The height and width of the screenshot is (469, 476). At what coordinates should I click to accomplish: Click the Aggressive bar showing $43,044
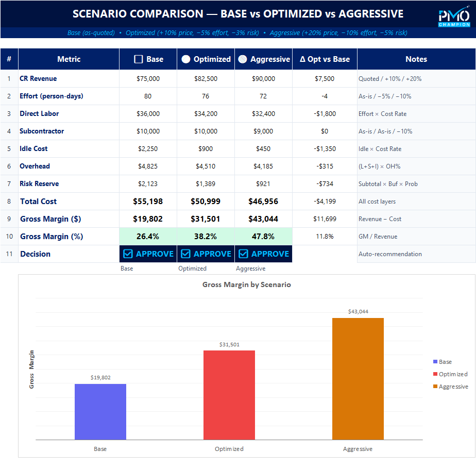tap(358, 379)
